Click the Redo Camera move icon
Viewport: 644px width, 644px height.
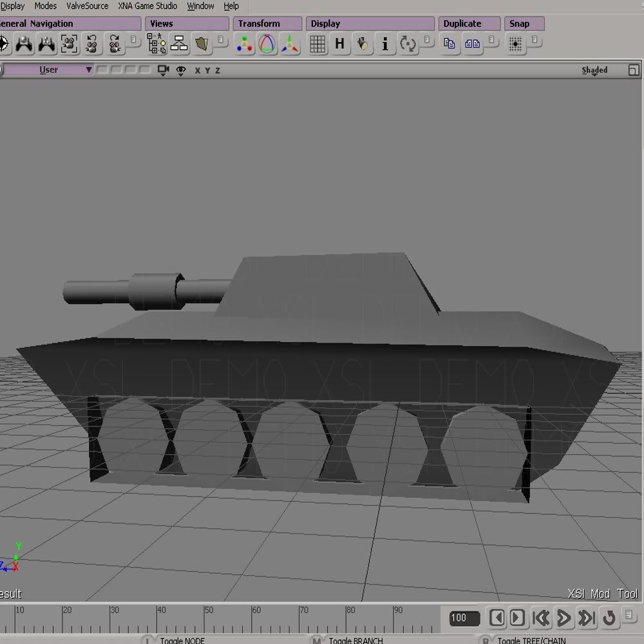point(115,44)
